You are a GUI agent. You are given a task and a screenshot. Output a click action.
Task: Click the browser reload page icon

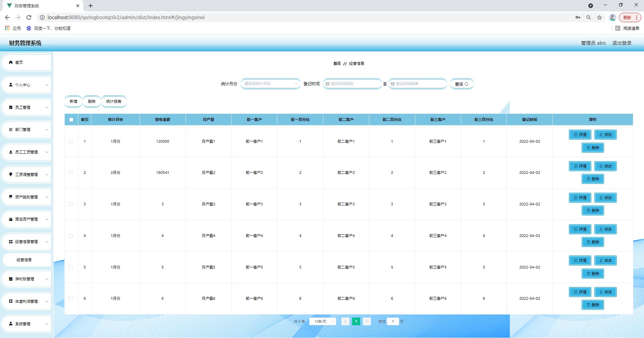click(x=29, y=17)
